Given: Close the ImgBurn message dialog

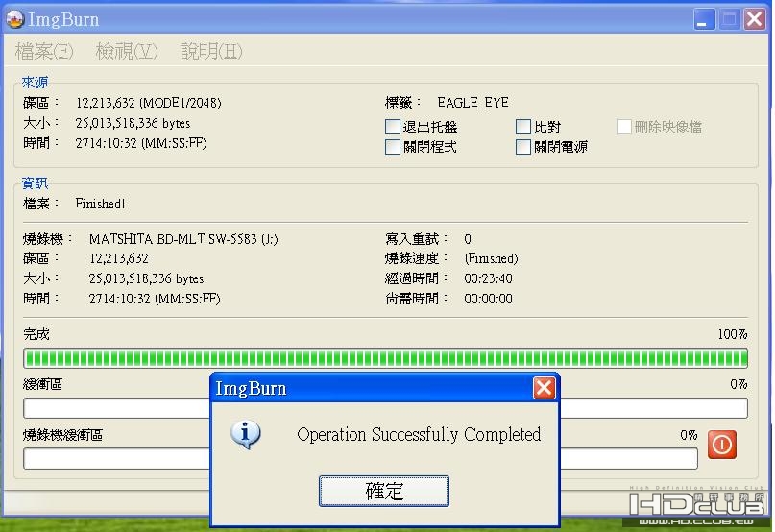Looking at the screenshot, I should click(544, 388).
